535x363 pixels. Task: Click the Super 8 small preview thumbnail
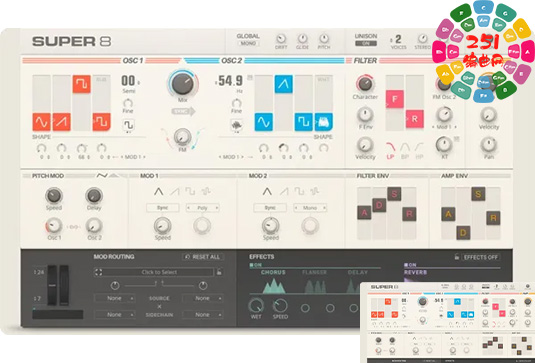448,322
